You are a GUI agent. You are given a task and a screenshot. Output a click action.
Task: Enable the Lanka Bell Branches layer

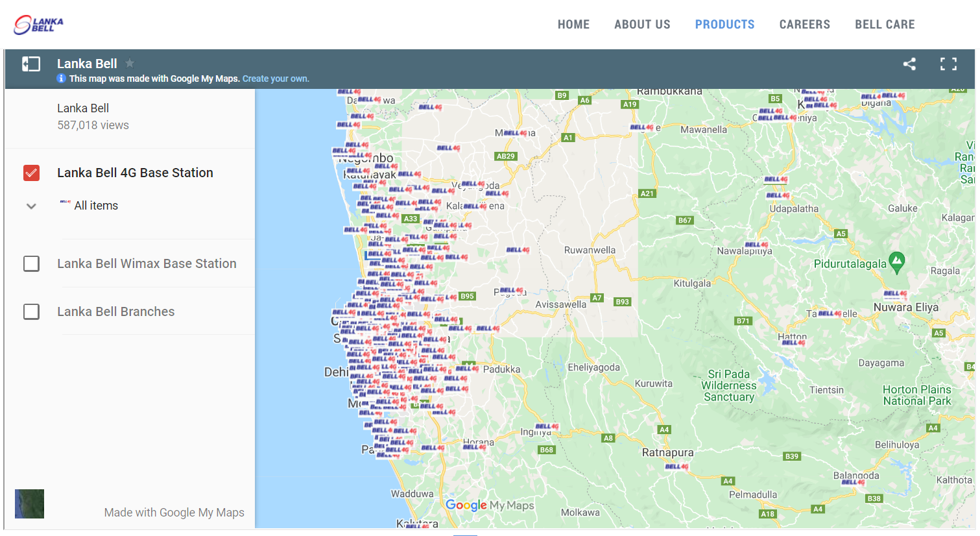(x=31, y=311)
